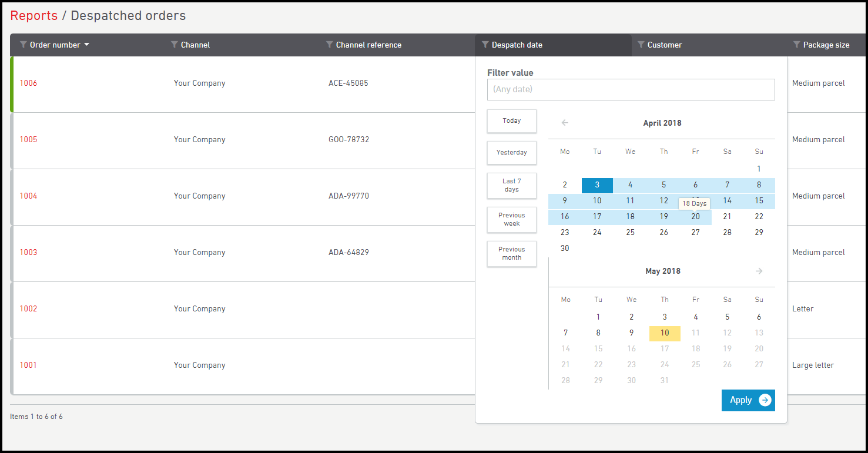Image resolution: width=868 pixels, height=453 pixels.
Task: Select the Previous week preset
Action: (511, 219)
